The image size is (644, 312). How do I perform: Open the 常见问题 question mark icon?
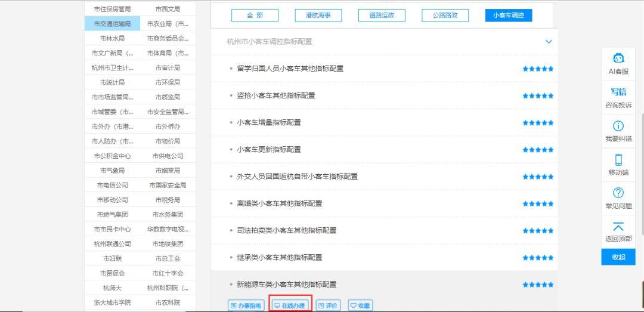point(618,193)
